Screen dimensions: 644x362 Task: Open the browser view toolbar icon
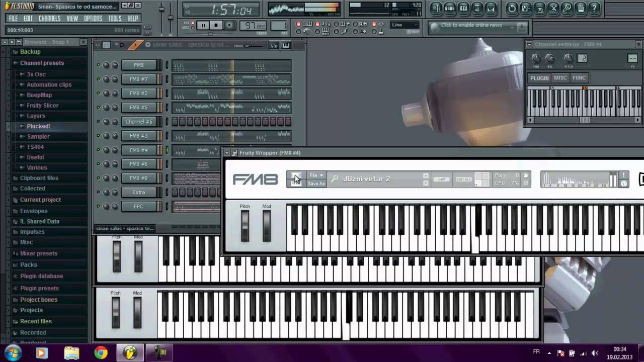[477, 8]
